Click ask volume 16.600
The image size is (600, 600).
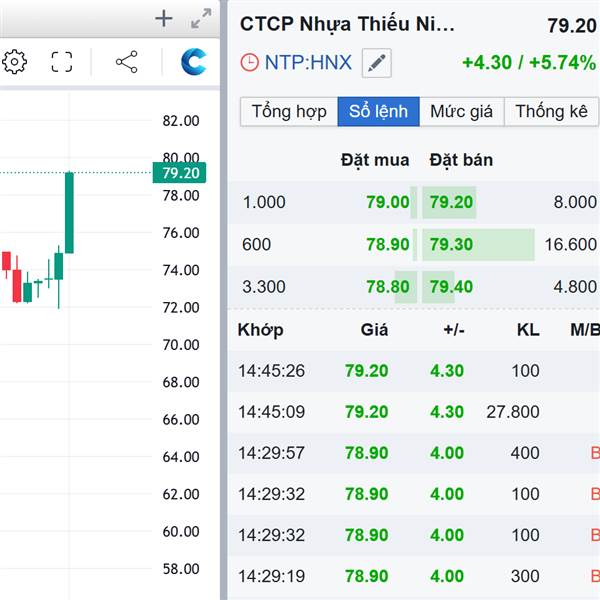571,244
